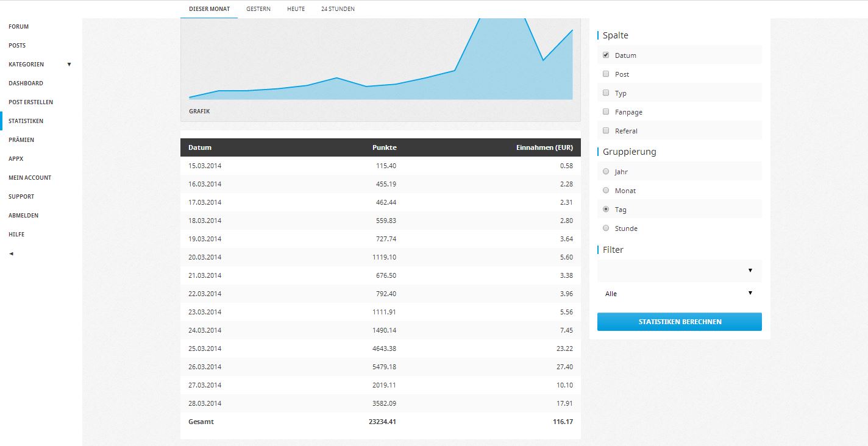Image resolution: width=868 pixels, height=446 pixels.
Task: Go to Post Erstellen in sidebar
Action: click(x=30, y=102)
